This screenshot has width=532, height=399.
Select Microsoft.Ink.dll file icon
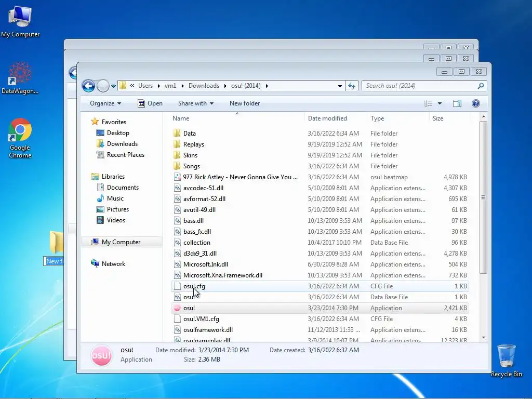pyautogui.click(x=177, y=264)
